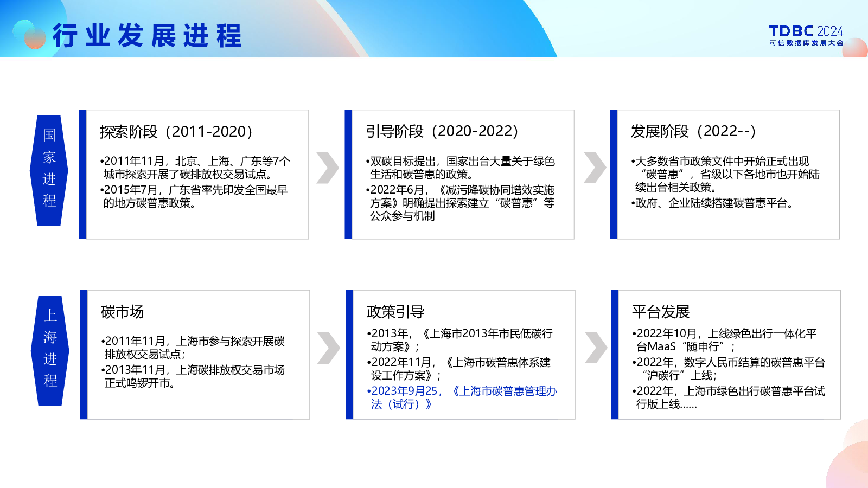Click the blue 国家进程 hexagon label
868x488 pixels.
click(x=49, y=170)
